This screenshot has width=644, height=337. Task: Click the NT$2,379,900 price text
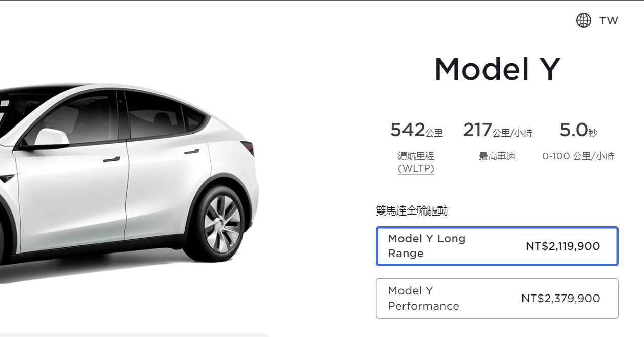click(561, 298)
